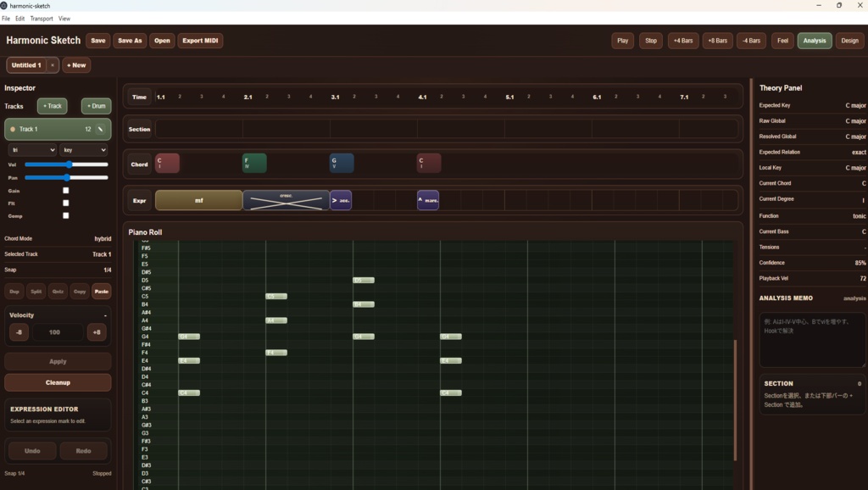Open the key mode dropdown
868x490 pixels.
84,150
